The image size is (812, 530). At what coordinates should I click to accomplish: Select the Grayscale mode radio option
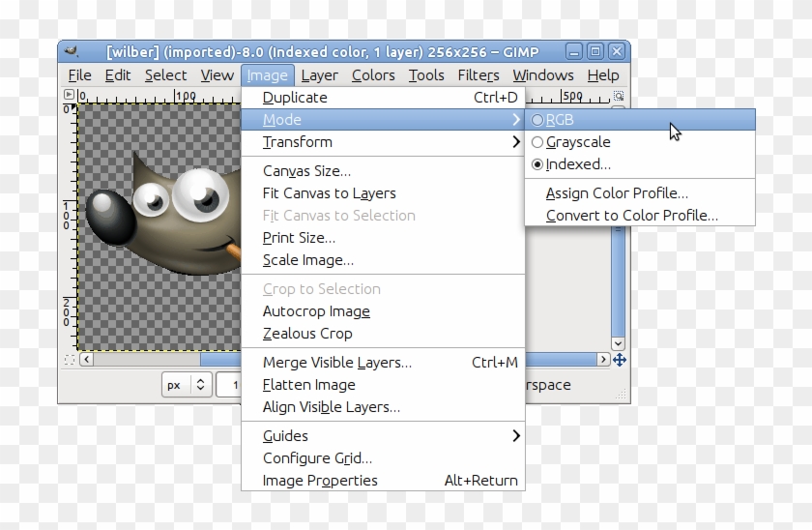pyautogui.click(x=640, y=142)
